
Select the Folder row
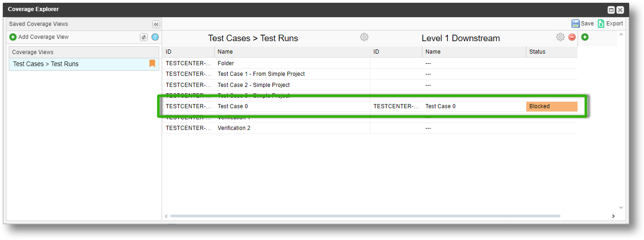(x=370, y=63)
